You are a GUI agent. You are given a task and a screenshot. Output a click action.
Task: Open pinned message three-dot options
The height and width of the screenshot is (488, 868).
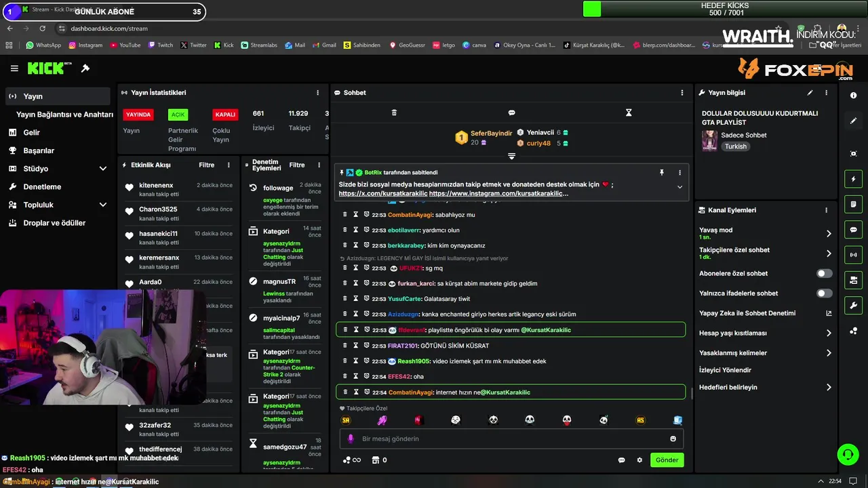(x=679, y=173)
